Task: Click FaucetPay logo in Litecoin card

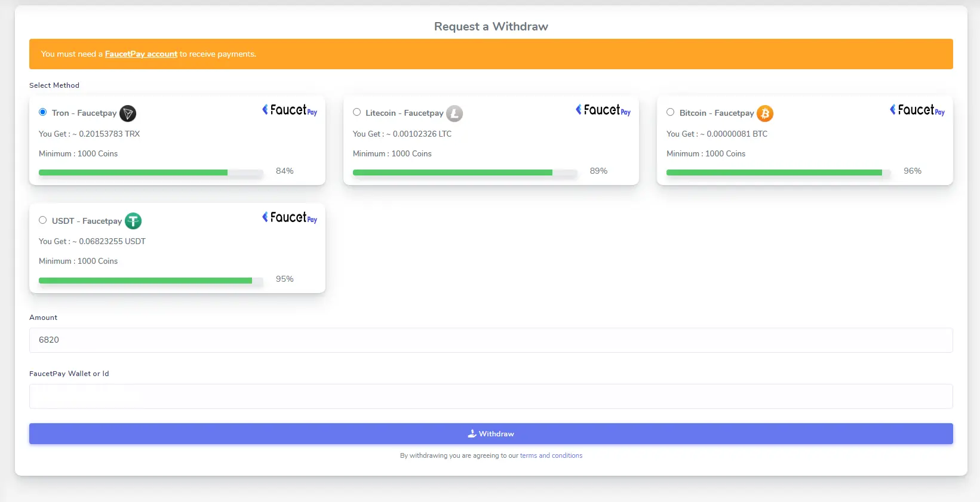Action: coord(603,110)
